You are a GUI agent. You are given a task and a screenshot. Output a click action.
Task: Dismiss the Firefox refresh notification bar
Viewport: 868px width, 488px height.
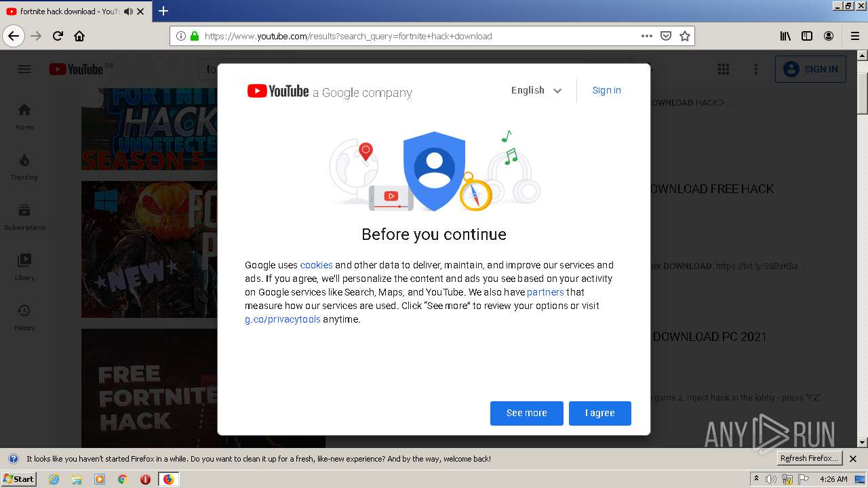[853, 459]
